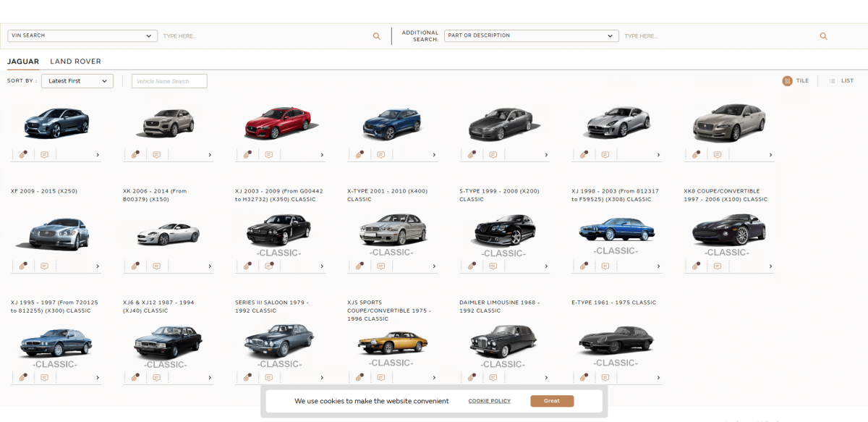The width and height of the screenshot is (868, 422).
Task: Select the gold XJS Sports car thumbnail
Action: click(391, 342)
